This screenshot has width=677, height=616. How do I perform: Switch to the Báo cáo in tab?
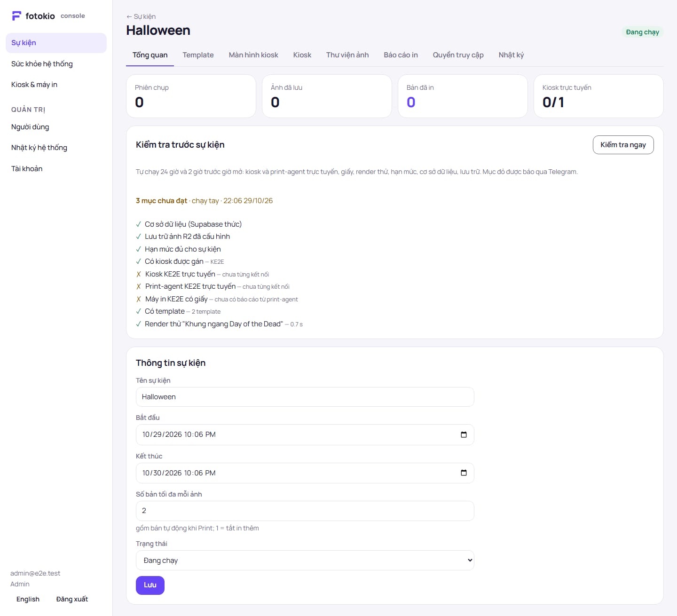pyautogui.click(x=401, y=55)
